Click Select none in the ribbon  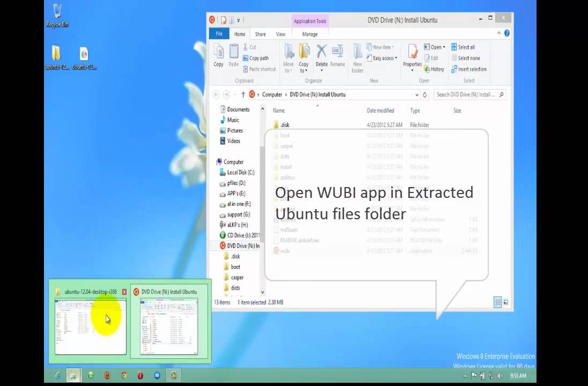pos(466,58)
